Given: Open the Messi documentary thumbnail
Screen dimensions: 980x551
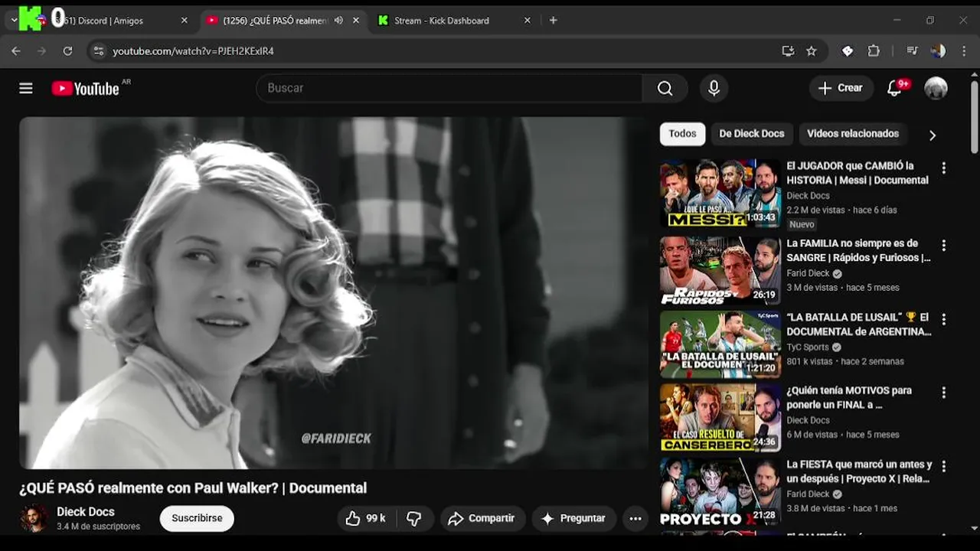Looking at the screenshot, I should click(x=720, y=194).
